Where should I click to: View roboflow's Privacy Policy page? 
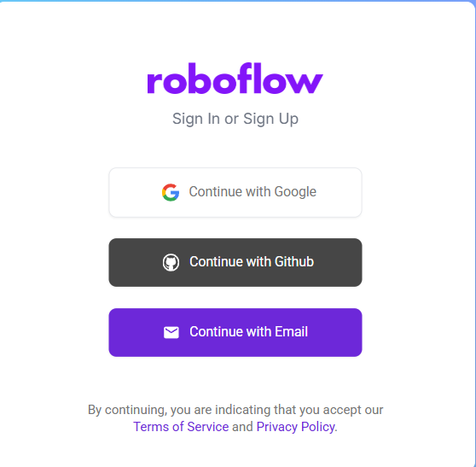pos(296,427)
